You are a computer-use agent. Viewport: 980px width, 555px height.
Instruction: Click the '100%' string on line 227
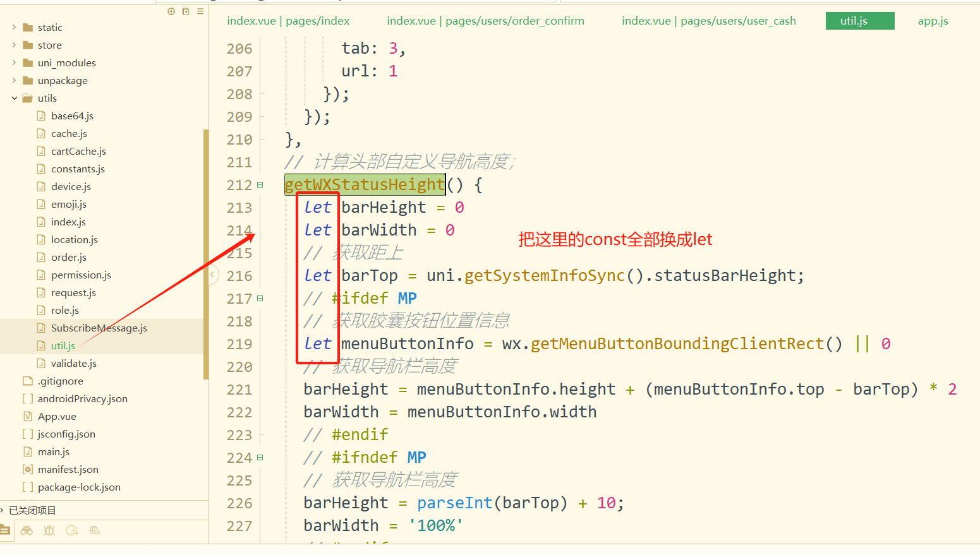[436, 526]
